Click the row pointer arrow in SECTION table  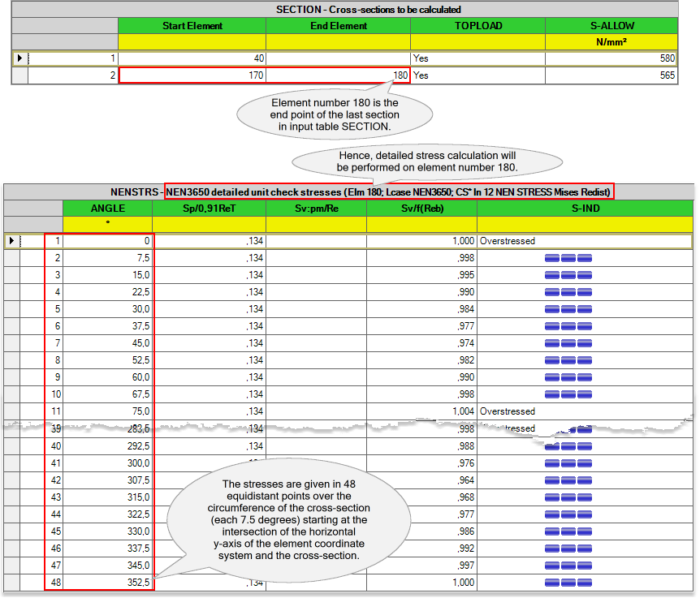point(19,58)
